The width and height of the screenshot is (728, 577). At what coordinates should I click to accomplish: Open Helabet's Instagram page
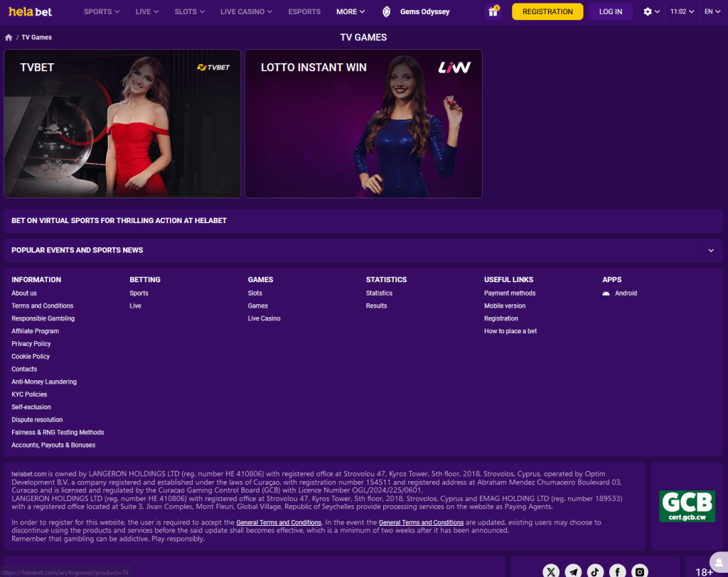[640, 572]
